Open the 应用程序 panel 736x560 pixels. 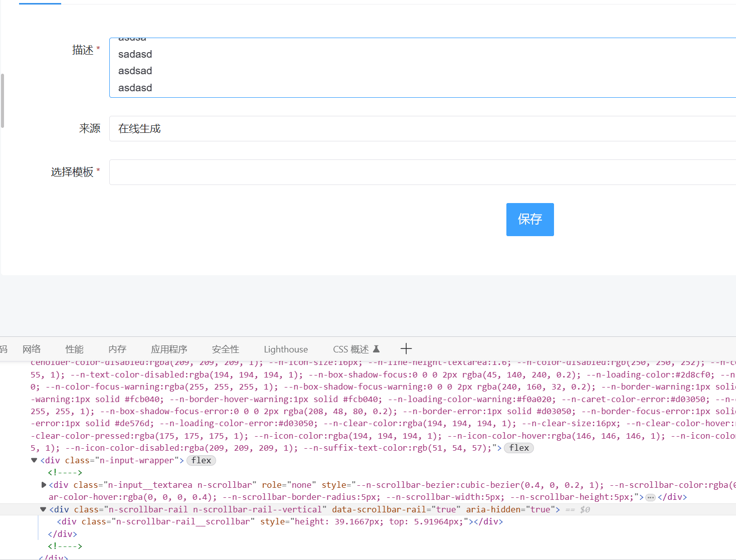169,348
